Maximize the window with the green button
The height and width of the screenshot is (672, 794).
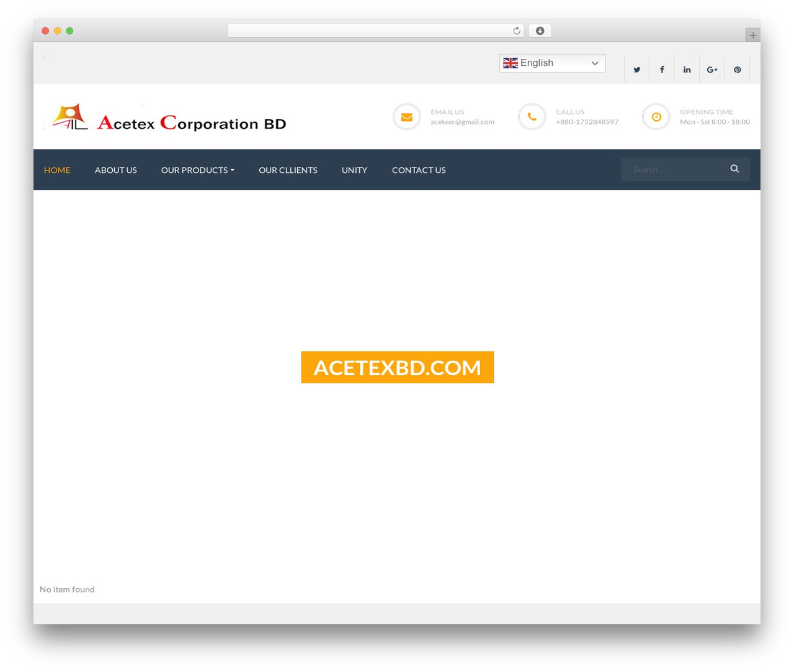pos(69,31)
